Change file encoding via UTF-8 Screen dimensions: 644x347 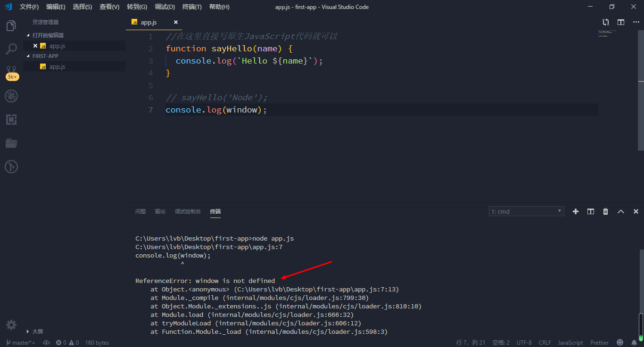[x=524, y=343]
